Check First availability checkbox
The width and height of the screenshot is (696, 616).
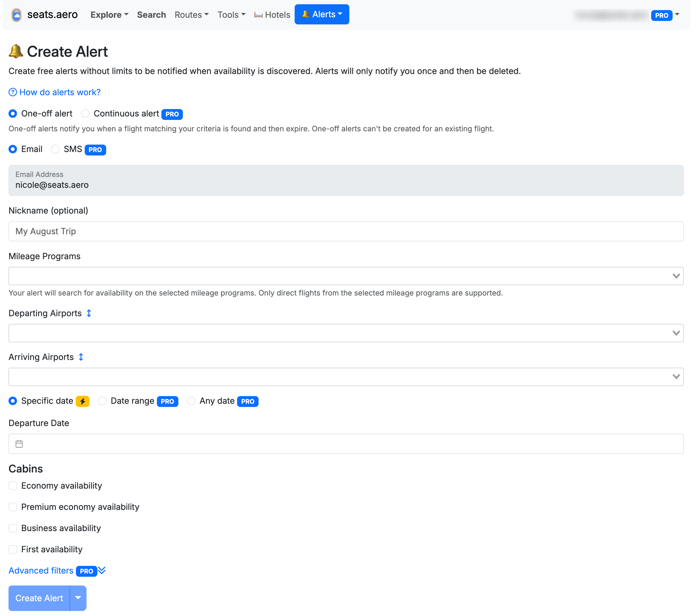(x=13, y=549)
